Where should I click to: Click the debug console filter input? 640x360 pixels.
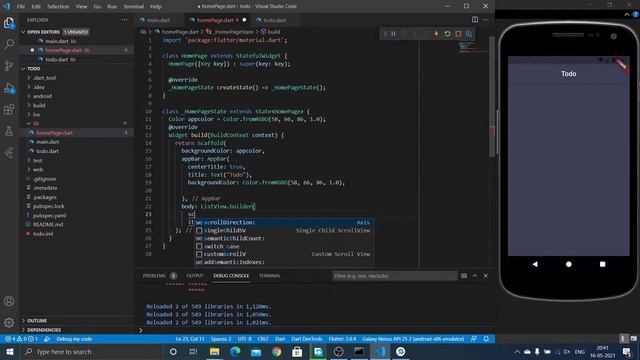(x=394, y=276)
